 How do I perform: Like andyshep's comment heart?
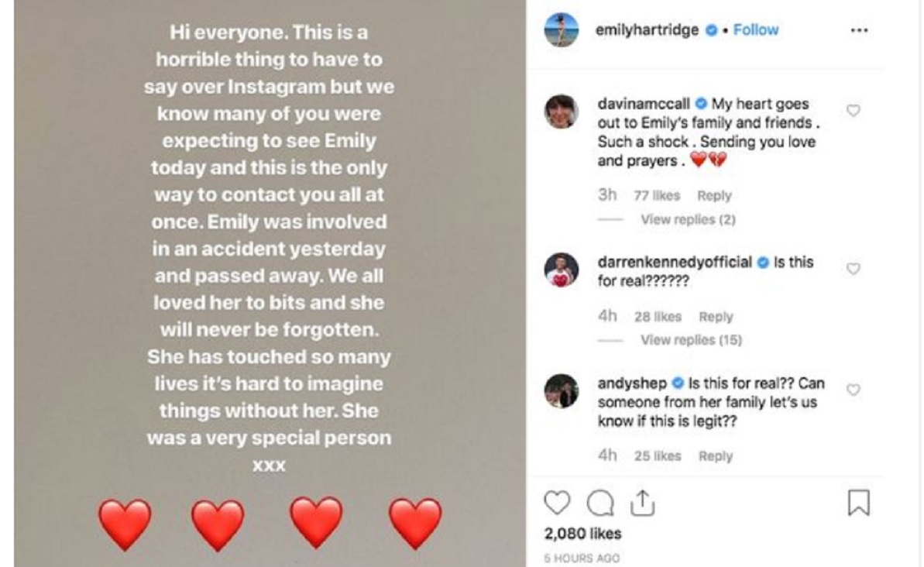pos(853,390)
